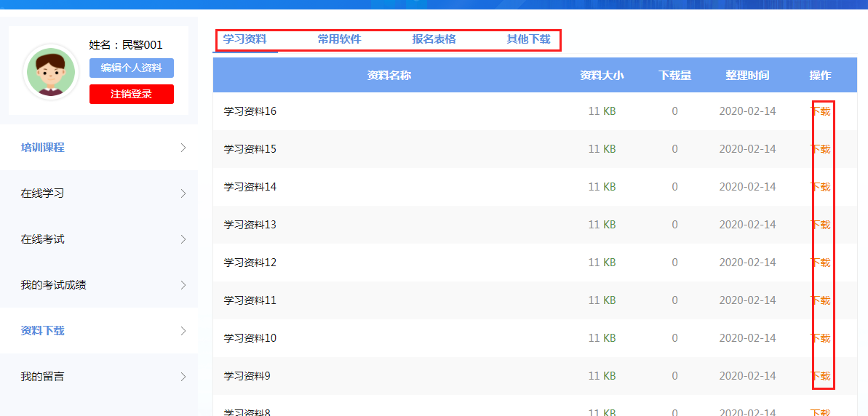Screen dimensions: 868x416
Task: Open 资料下载 sidebar item
Action: [43, 331]
